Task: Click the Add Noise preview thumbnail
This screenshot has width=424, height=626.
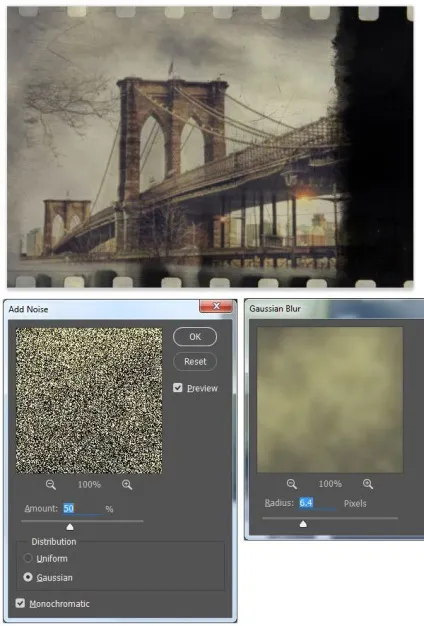Action: pyautogui.click(x=89, y=400)
